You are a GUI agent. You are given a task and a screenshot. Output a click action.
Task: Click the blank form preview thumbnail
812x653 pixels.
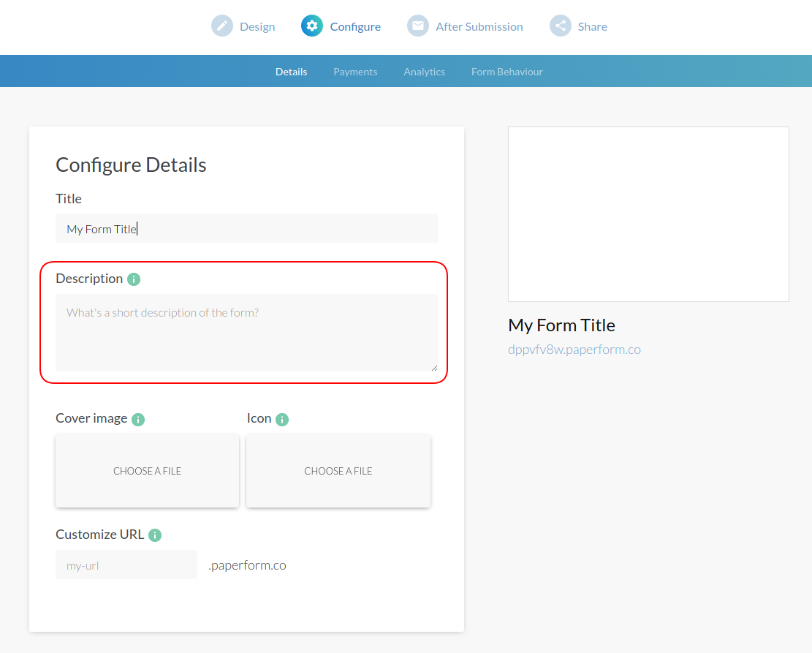pyautogui.click(x=648, y=214)
